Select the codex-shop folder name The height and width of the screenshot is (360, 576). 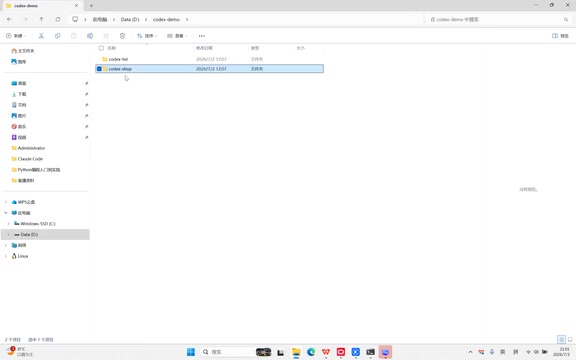[x=120, y=69]
